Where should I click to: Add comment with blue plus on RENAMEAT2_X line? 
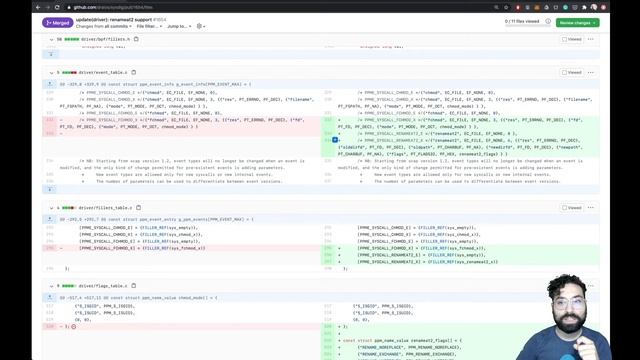(x=335, y=140)
